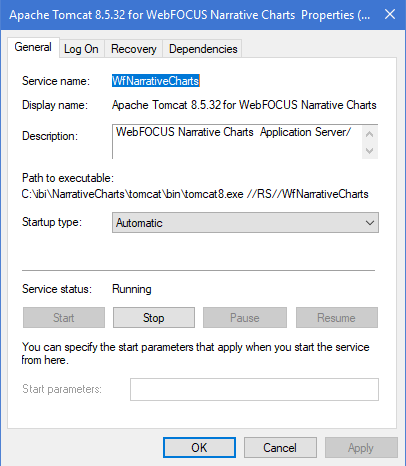Image resolution: width=406 pixels, height=466 pixels.
Task: Click inside the Description text box
Action: coord(237,142)
